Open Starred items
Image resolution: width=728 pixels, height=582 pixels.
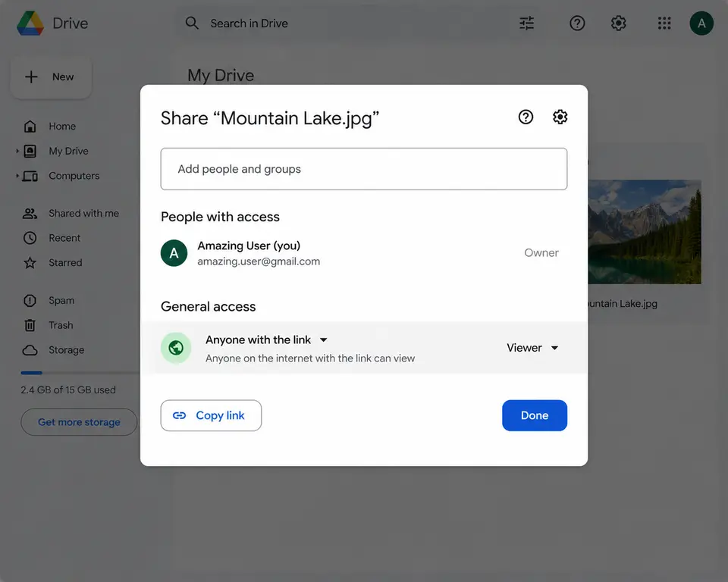(x=65, y=263)
